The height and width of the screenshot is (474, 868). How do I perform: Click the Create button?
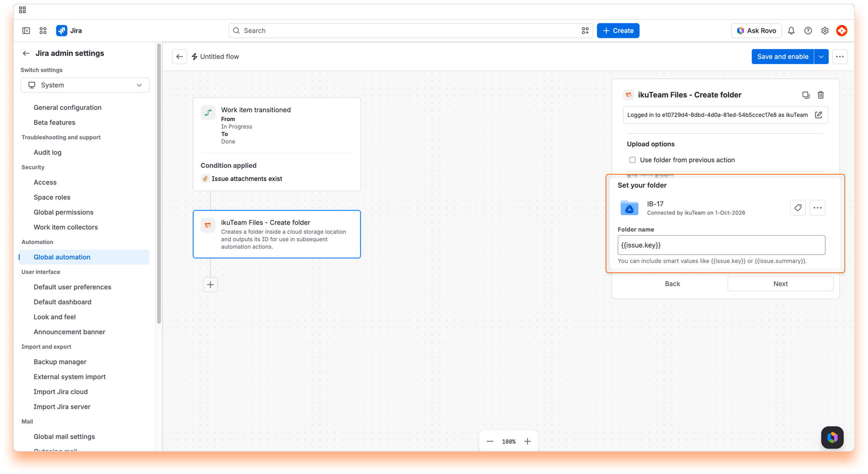[618, 30]
